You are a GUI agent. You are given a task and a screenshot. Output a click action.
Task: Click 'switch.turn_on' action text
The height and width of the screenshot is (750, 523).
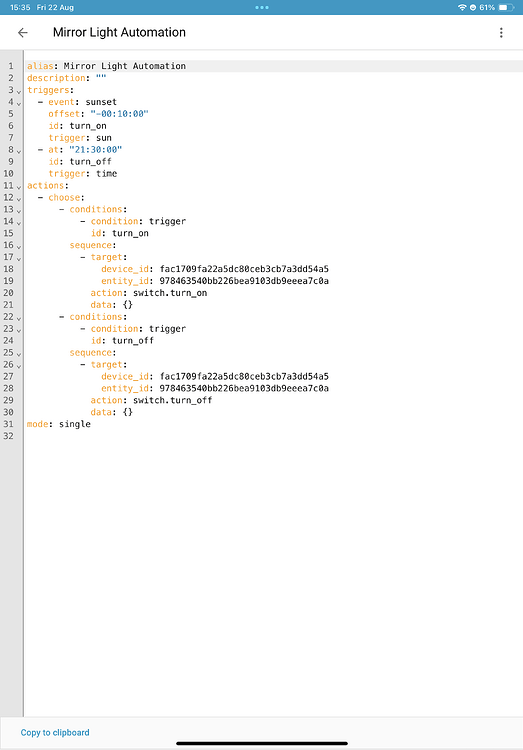[x=170, y=293]
